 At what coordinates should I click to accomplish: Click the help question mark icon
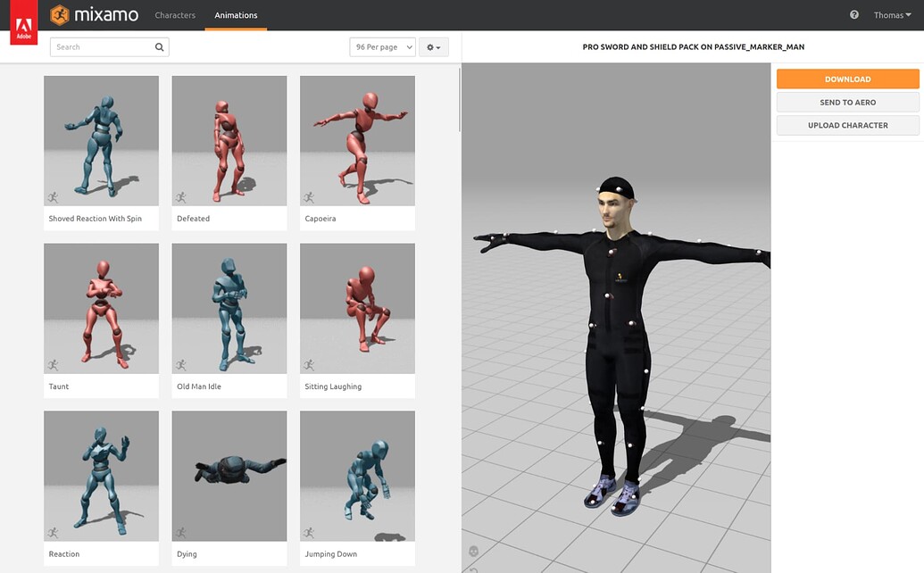point(854,14)
